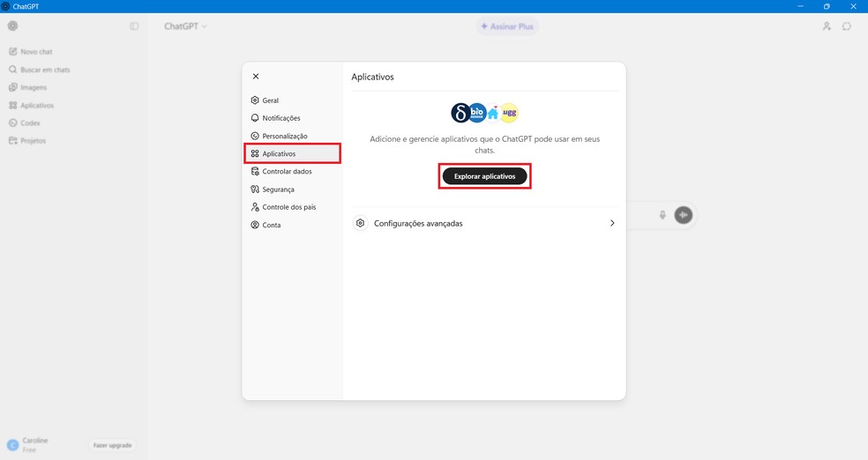Minimize the ChatGPT window
Viewport: 868px width, 460px height.
[800, 6]
